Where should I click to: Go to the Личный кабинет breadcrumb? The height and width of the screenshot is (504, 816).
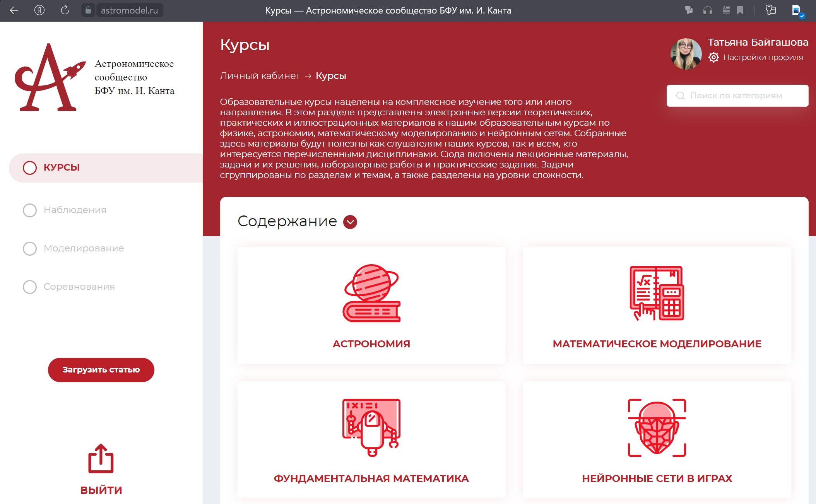coord(260,76)
